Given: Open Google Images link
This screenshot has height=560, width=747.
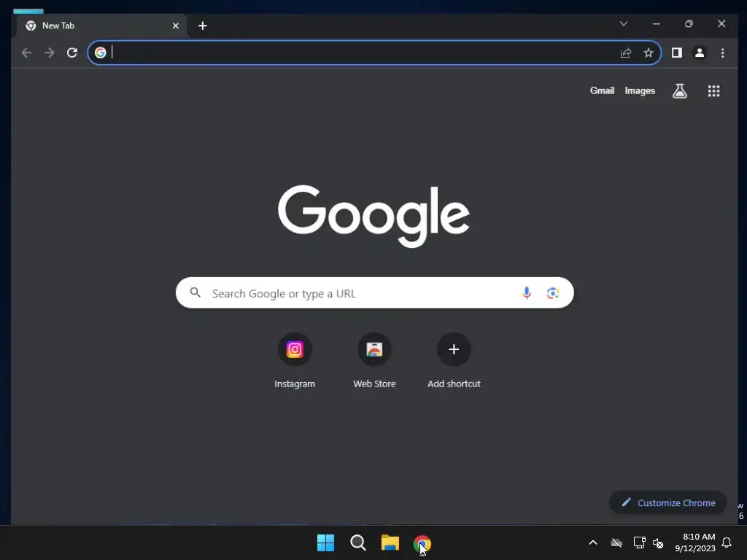Looking at the screenshot, I should point(640,91).
